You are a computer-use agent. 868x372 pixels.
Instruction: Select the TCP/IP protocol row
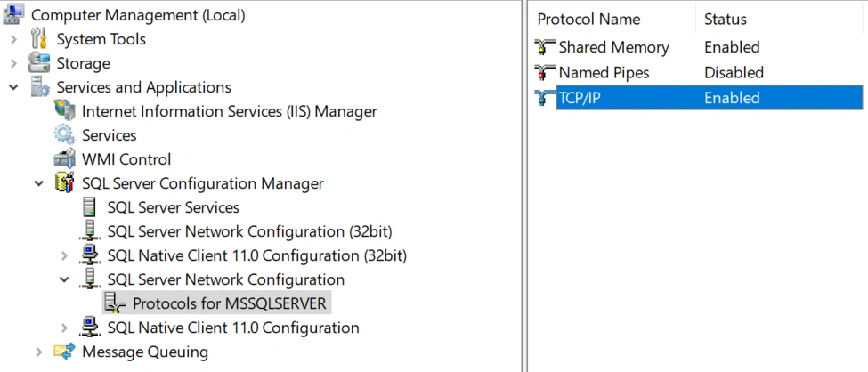point(699,98)
